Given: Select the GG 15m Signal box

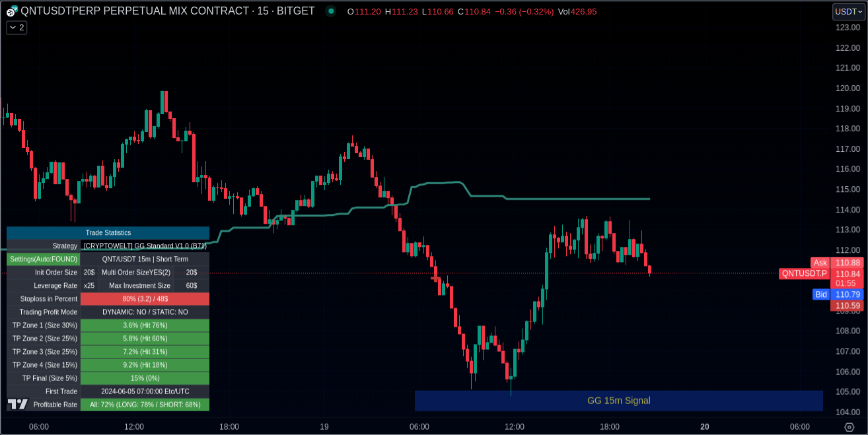Looking at the screenshot, I should (618, 401).
